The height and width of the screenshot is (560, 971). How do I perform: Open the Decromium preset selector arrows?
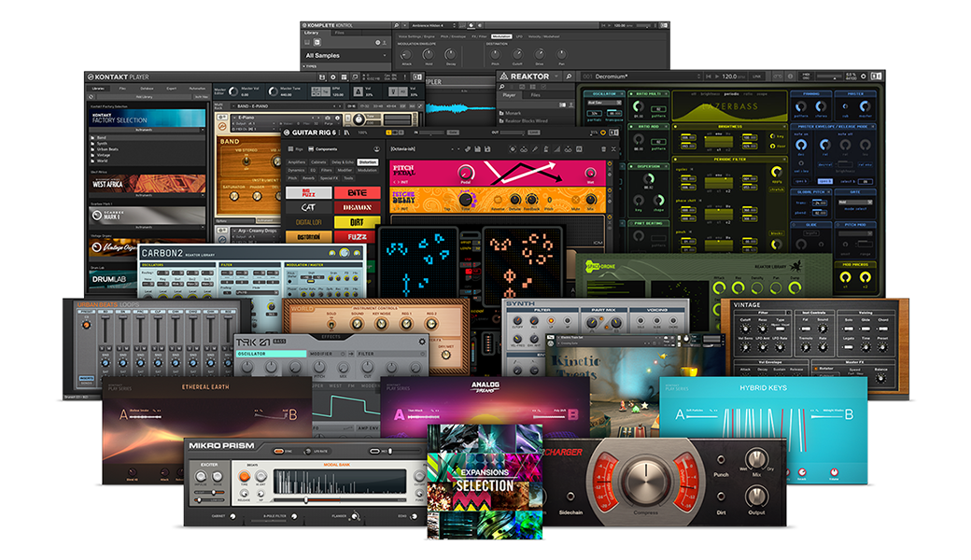698,77
